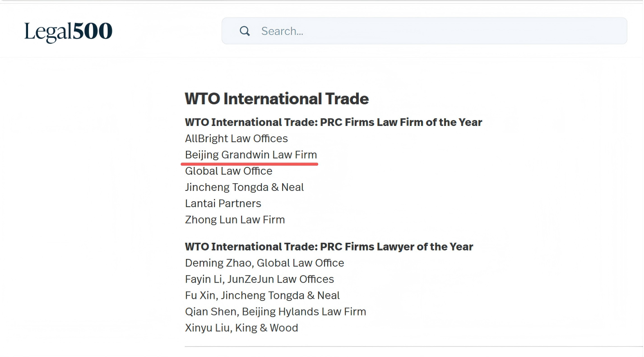Focus the Search input field
Viewport: 644px width, 357px height.
424,31
